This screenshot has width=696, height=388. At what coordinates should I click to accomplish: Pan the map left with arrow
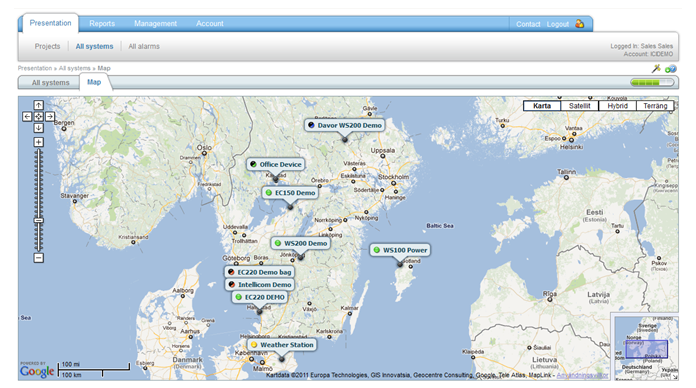27,116
